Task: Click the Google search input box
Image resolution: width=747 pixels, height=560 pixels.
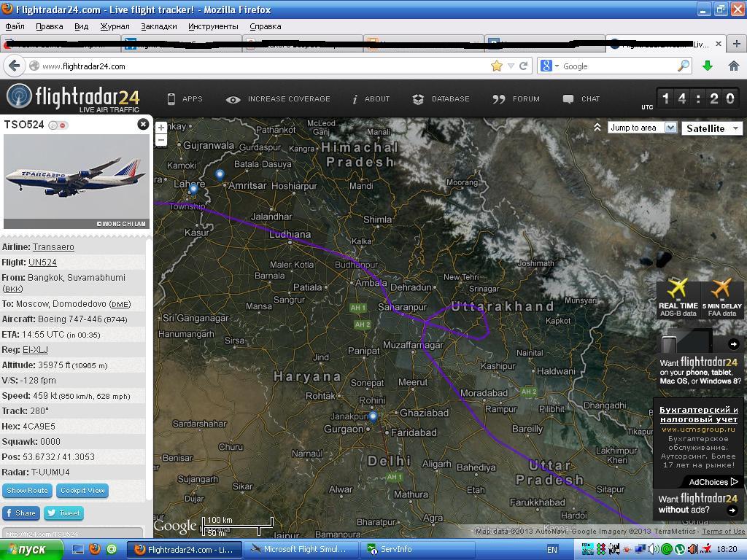Action: click(x=618, y=66)
